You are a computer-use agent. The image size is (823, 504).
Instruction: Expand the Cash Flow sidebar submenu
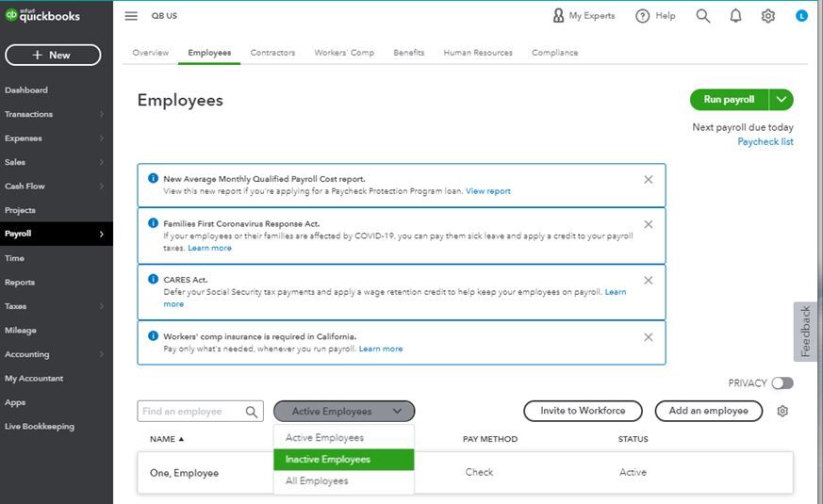point(102,187)
